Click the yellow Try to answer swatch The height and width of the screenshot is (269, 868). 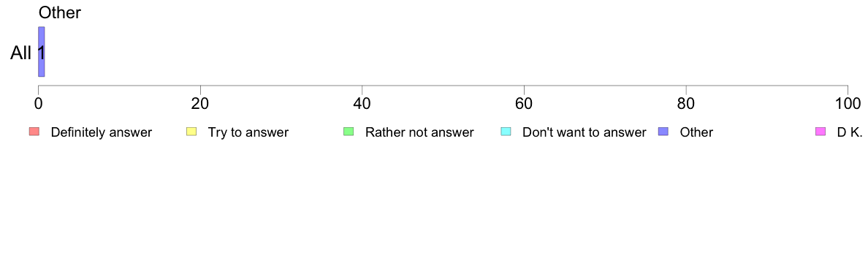tap(191, 132)
